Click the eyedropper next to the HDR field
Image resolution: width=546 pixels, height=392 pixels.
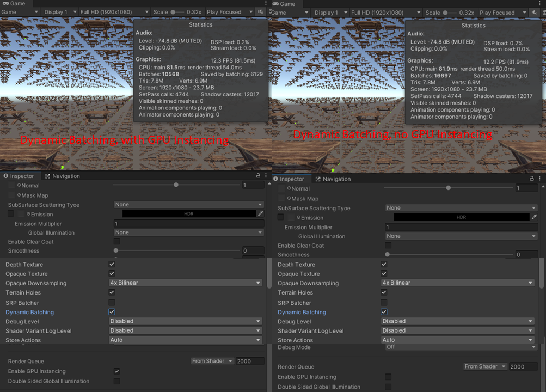point(260,214)
